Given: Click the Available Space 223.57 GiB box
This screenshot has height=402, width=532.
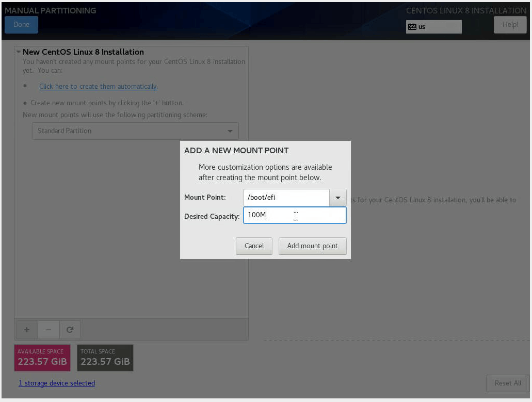Looking at the screenshot, I should [42, 358].
